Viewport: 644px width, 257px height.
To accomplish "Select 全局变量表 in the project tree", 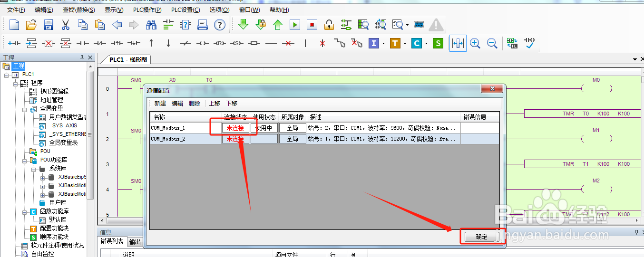I will pyautogui.click(x=63, y=143).
